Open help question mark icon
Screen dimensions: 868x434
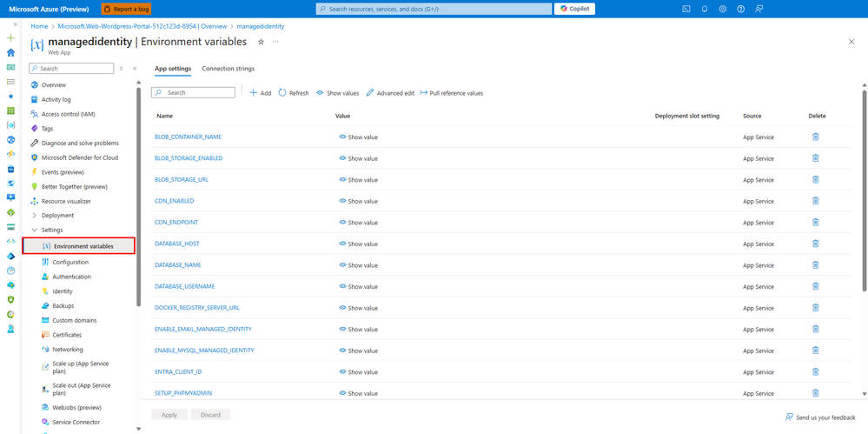tap(740, 9)
